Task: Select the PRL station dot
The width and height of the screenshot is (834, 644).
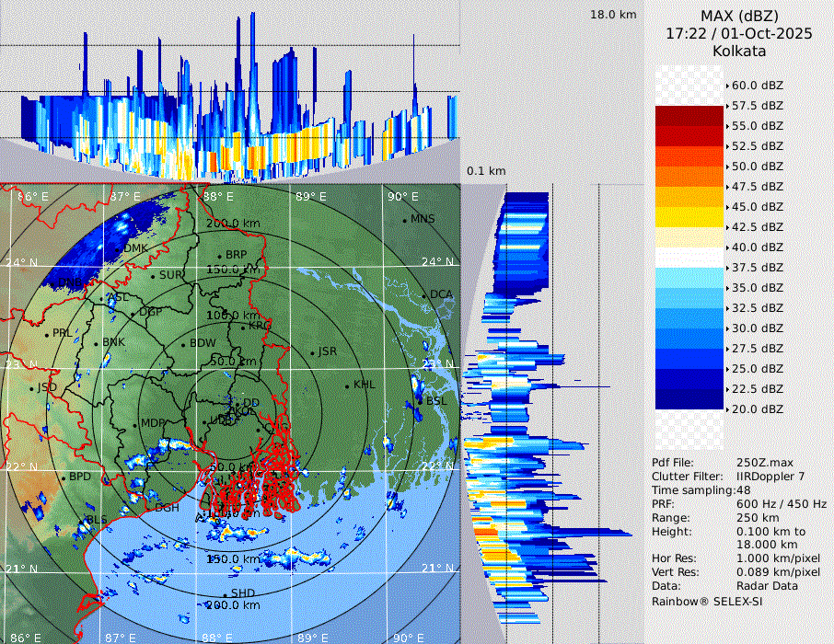Action: pyautogui.click(x=46, y=334)
